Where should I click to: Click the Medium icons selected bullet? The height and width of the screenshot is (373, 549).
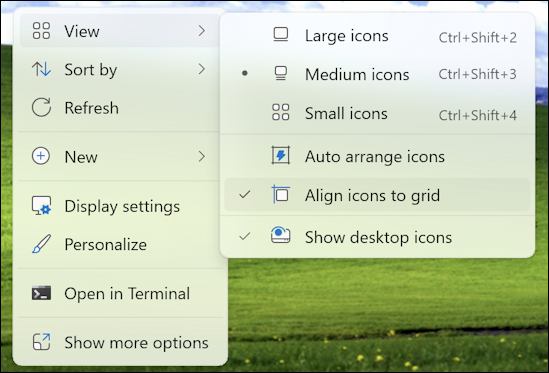click(x=245, y=73)
